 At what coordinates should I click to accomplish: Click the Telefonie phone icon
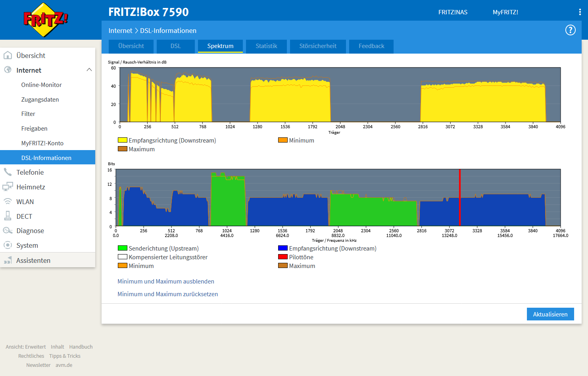8,172
